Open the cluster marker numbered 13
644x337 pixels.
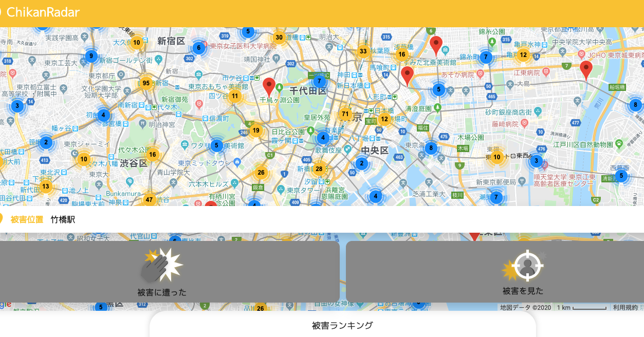(x=46, y=186)
